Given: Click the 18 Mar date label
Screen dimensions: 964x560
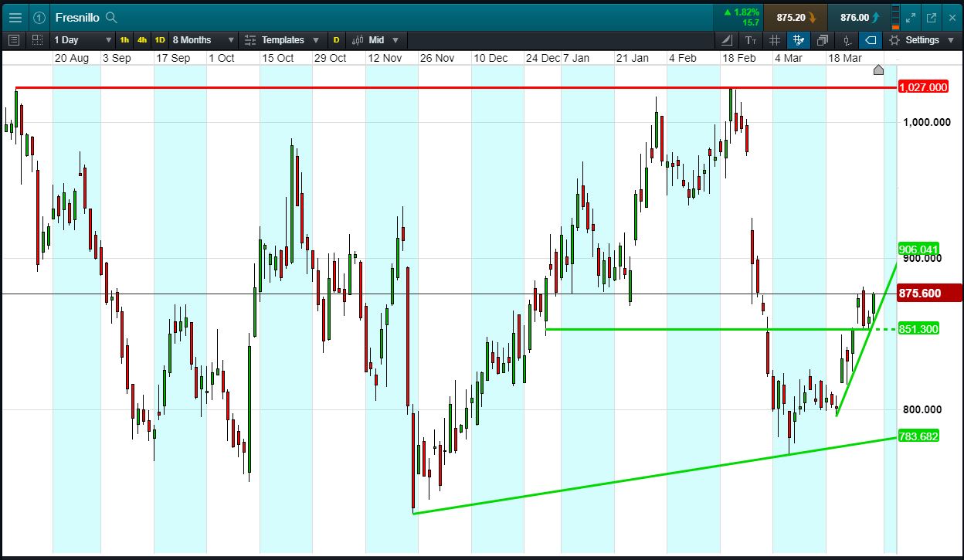Looking at the screenshot, I should coord(845,58).
